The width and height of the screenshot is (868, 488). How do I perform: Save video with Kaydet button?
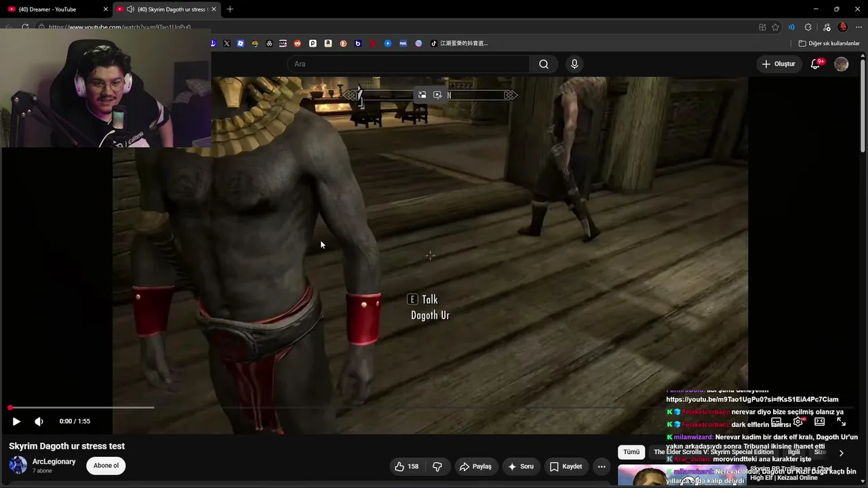(566, 466)
